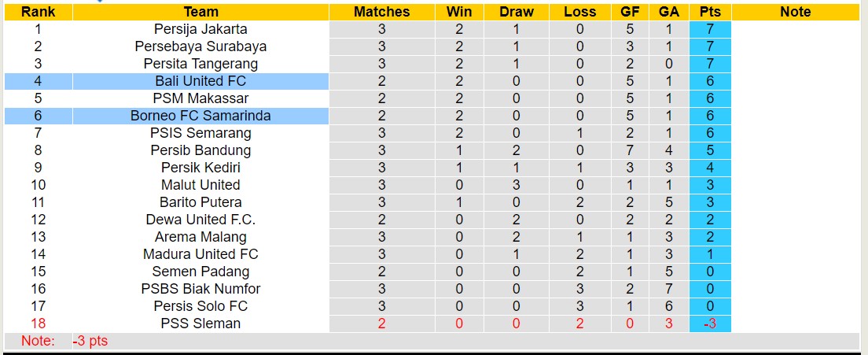This screenshot has width=868, height=355.
Task: Open the Persib Bandung team row
Action: (200, 150)
